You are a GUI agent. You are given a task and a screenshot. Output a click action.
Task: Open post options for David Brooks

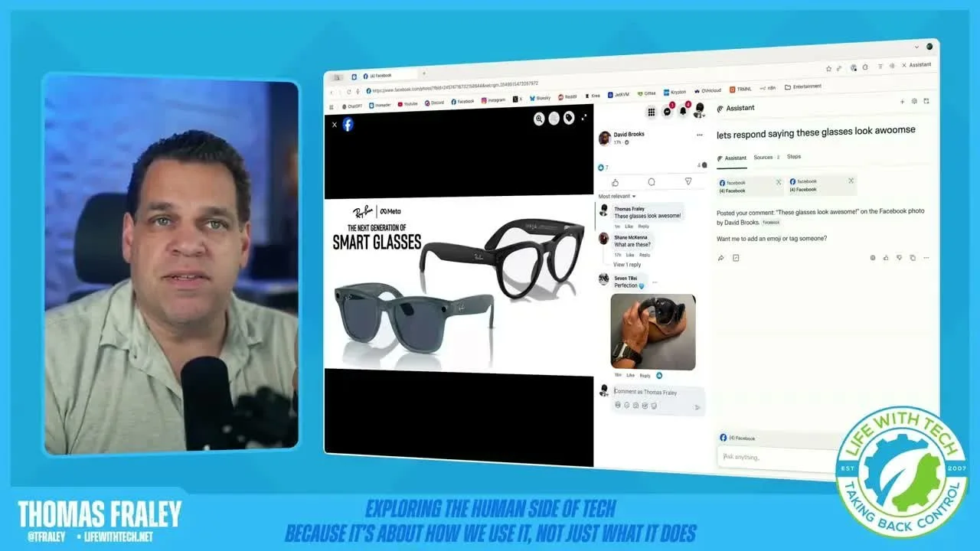[699, 135]
